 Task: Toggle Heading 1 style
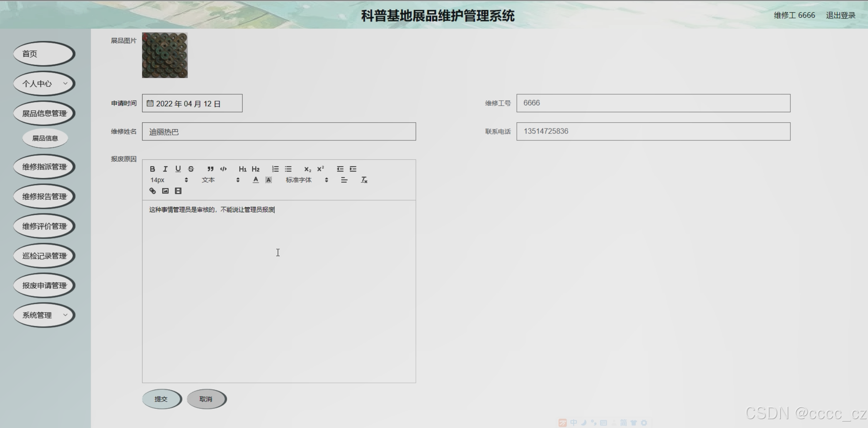pos(242,169)
